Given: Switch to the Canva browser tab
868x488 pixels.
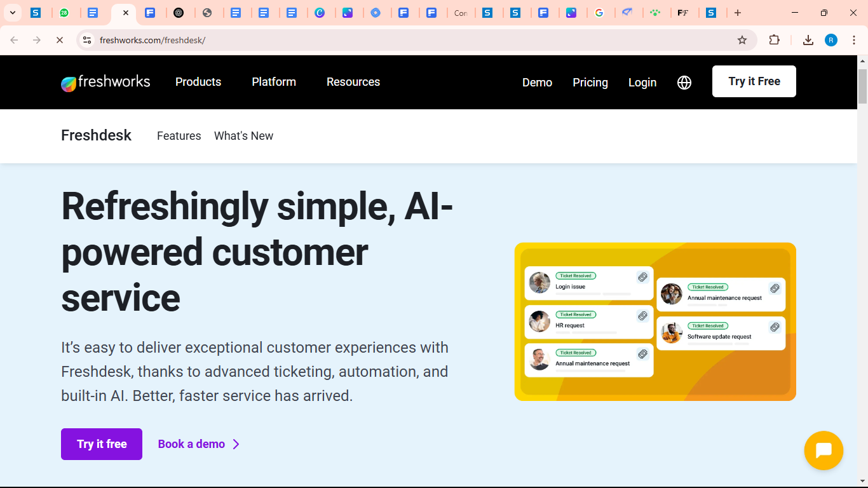Looking at the screenshot, I should coord(320,13).
